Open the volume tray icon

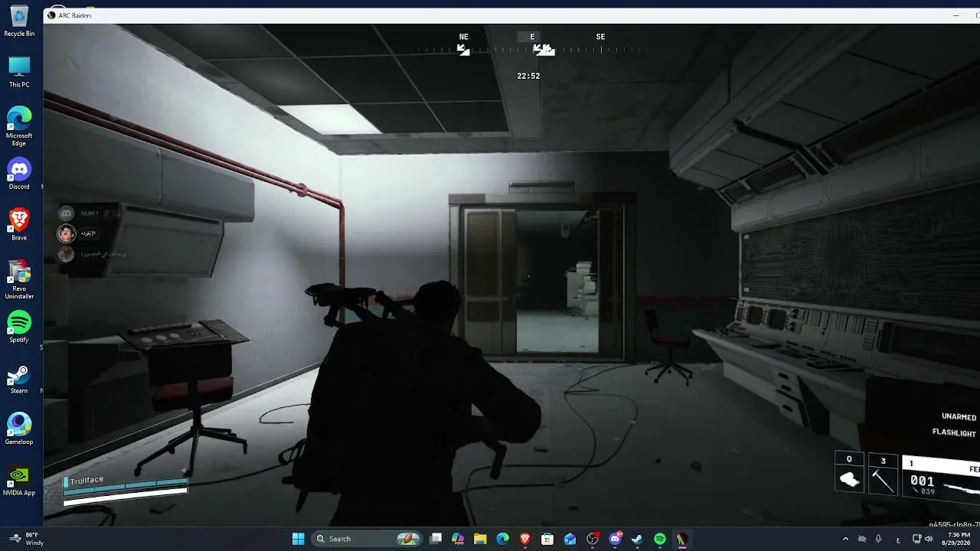click(x=929, y=539)
